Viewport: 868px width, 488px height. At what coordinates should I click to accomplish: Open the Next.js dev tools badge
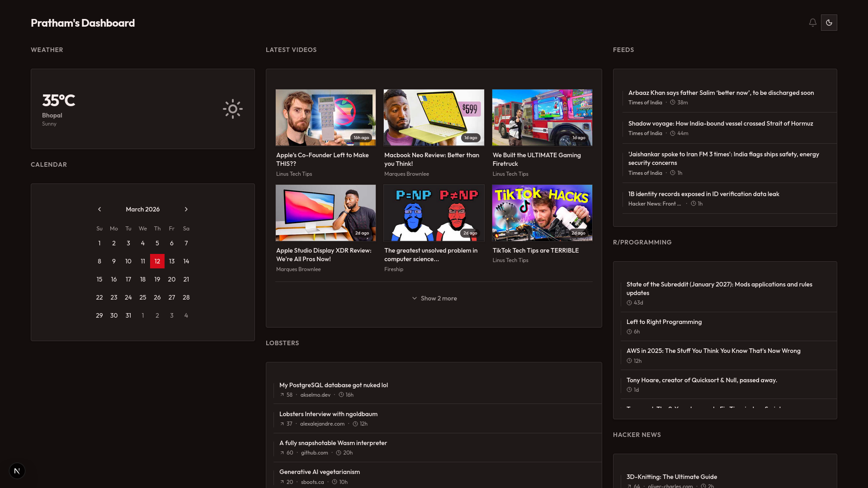coord(17,471)
